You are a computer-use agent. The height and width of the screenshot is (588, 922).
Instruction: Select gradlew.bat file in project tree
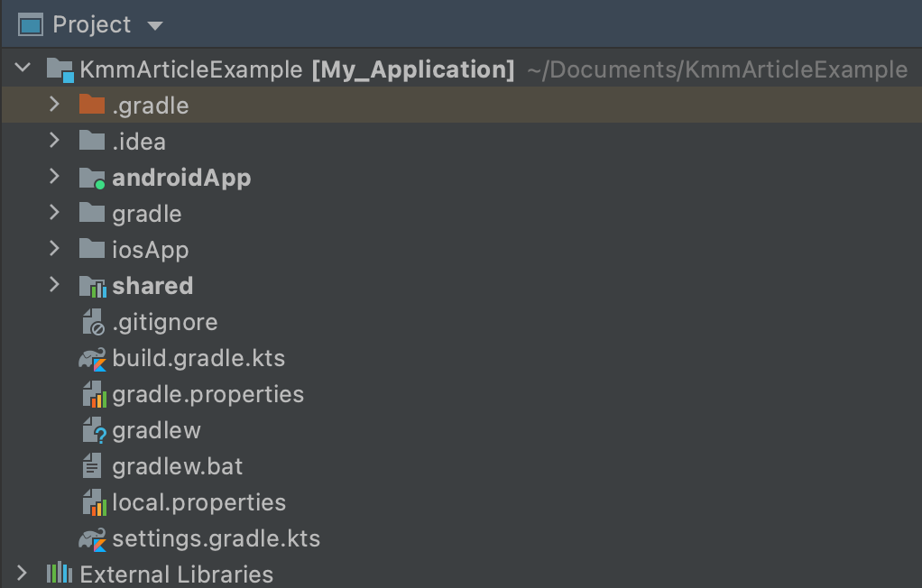pyautogui.click(x=177, y=466)
